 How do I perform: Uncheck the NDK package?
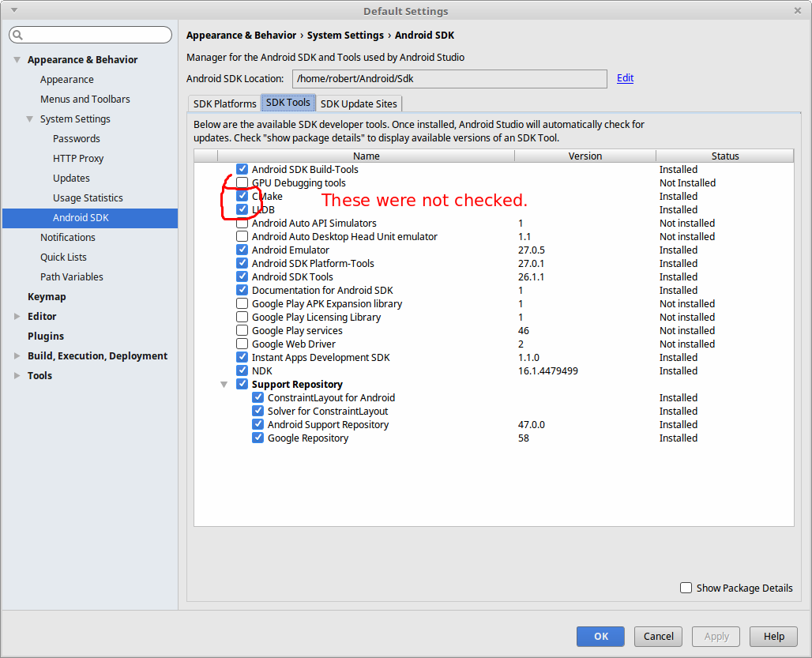click(x=242, y=370)
